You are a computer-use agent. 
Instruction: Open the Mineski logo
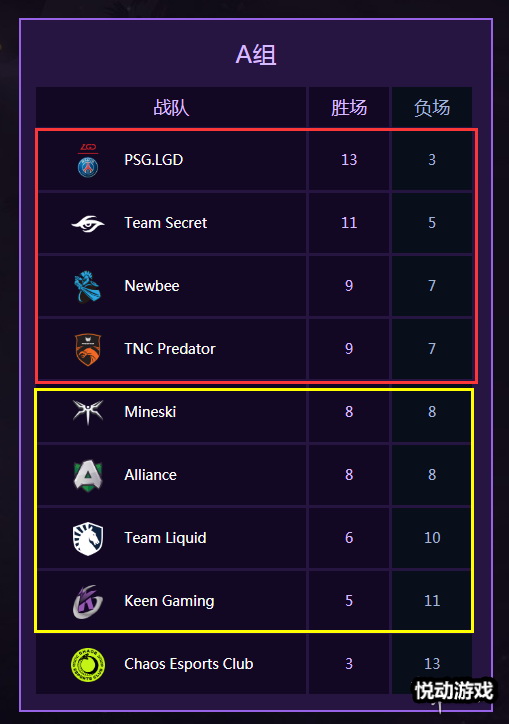point(88,412)
